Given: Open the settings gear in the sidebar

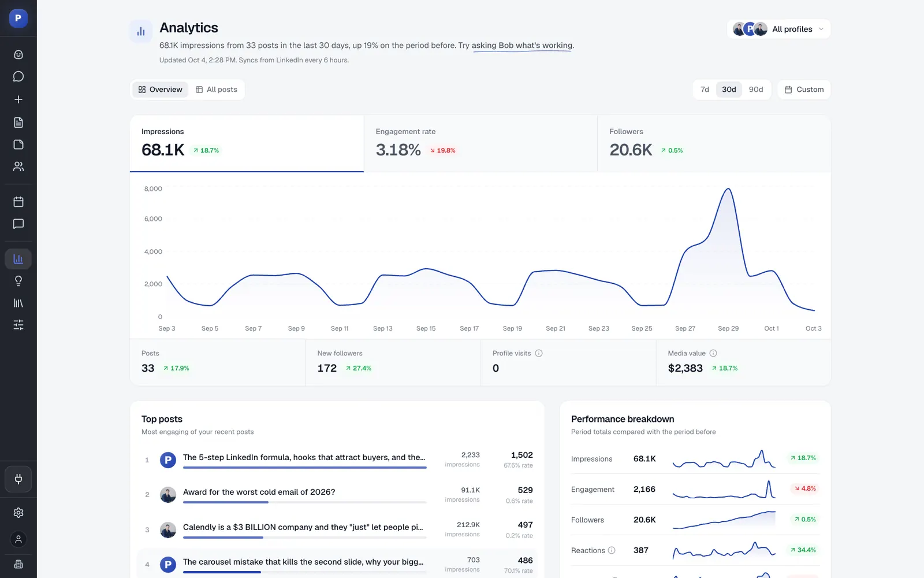Looking at the screenshot, I should click(x=18, y=513).
